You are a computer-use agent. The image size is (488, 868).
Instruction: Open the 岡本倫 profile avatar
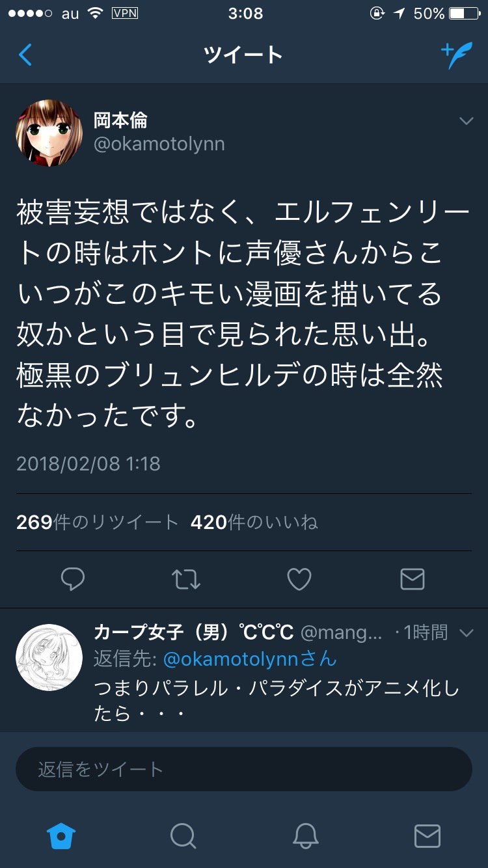tap(49, 133)
